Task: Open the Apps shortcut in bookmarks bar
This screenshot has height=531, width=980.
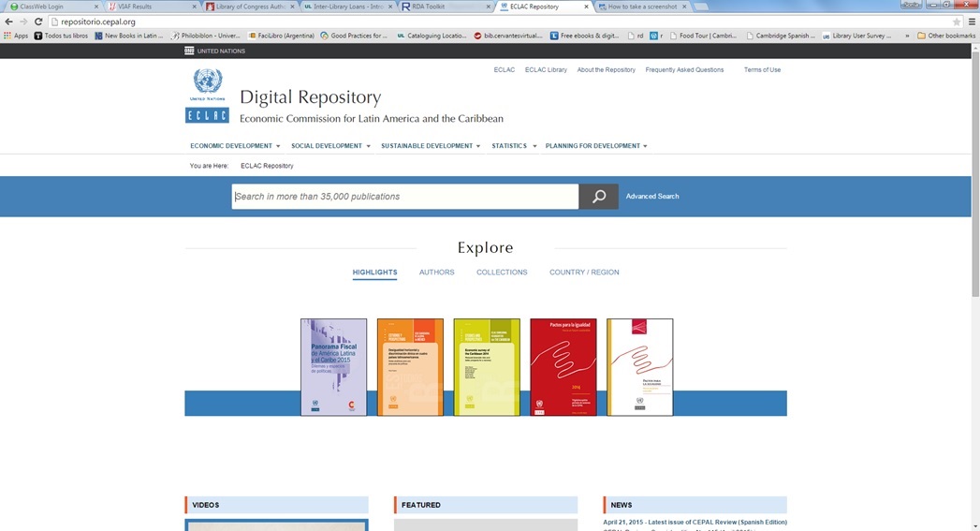Action: pos(16,36)
